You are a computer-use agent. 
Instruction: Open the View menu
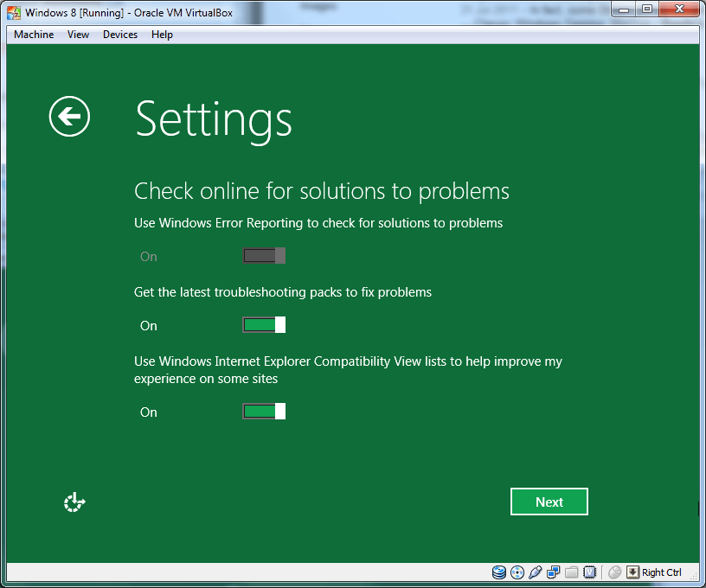[x=78, y=35]
